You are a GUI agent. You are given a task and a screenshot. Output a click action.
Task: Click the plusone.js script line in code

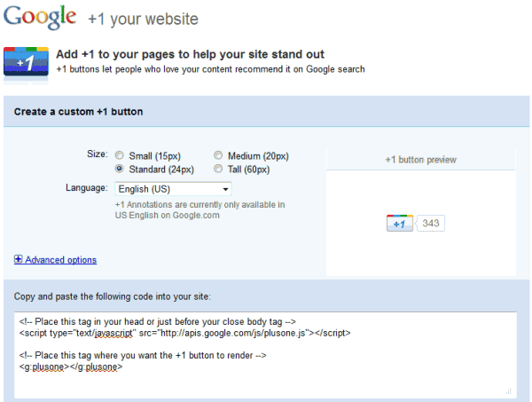pos(185,334)
